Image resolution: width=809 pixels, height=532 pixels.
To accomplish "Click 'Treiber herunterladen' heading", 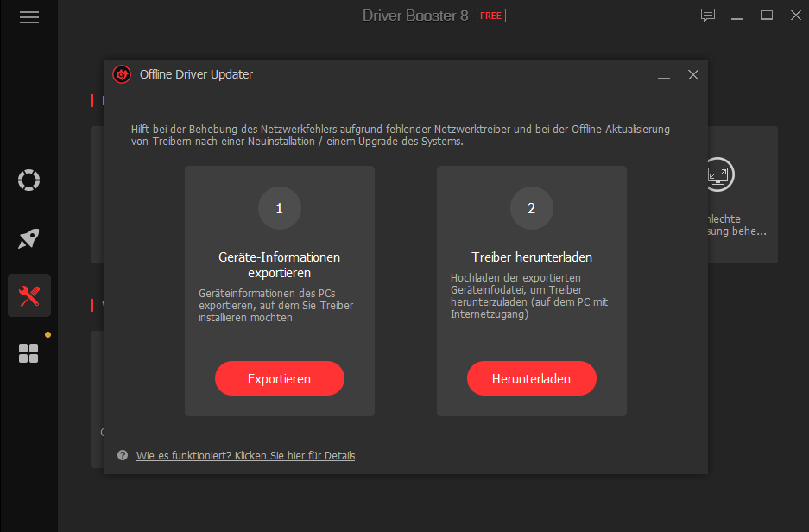I will [532, 257].
